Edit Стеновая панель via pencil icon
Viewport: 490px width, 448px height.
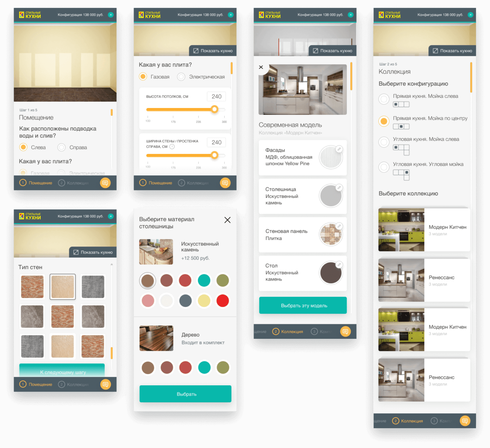coord(339,226)
